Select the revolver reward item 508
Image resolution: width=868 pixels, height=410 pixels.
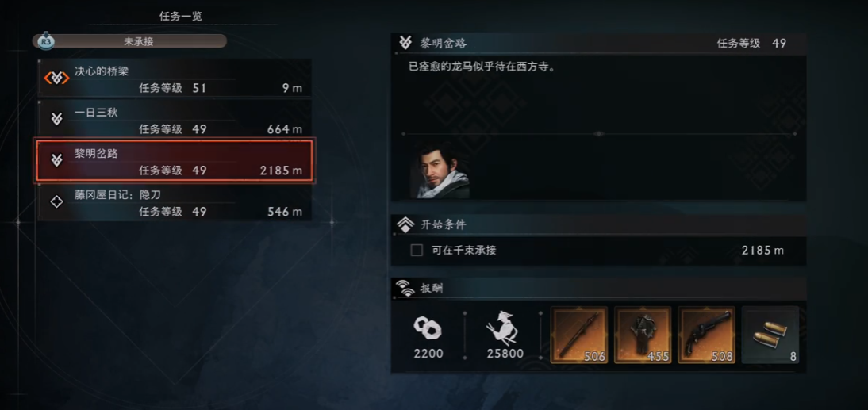706,335
